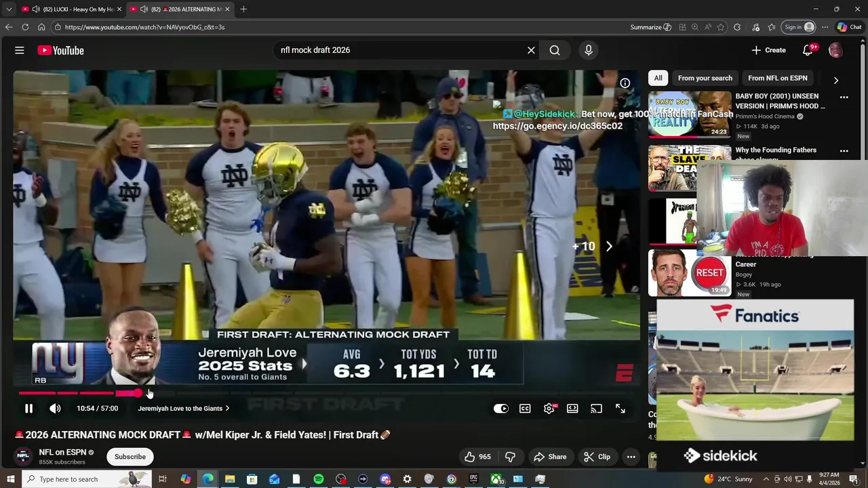Click the NFL on ESPN channel avatar
Screen dimensions: 868x488
coord(23,456)
